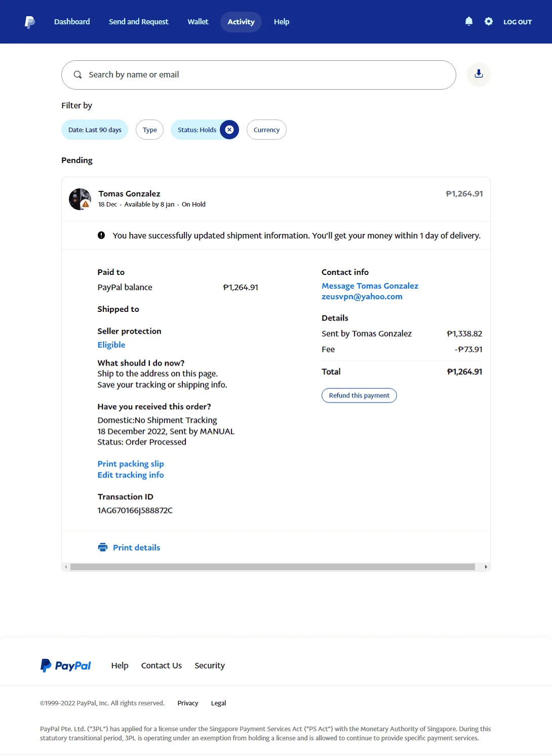Open notifications bell icon
The height and width of the screenshot is (756, 552).
tap(469, 21)
